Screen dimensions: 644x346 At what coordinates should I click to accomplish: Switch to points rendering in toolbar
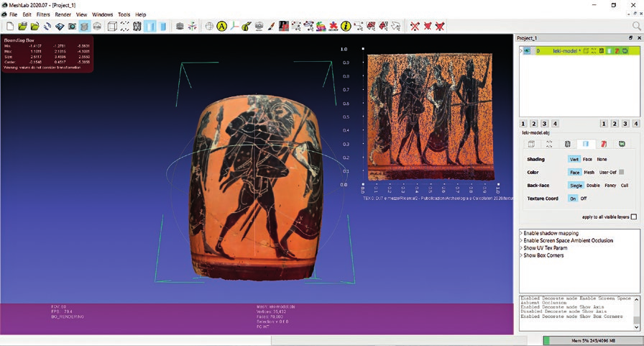click(124, 27)
